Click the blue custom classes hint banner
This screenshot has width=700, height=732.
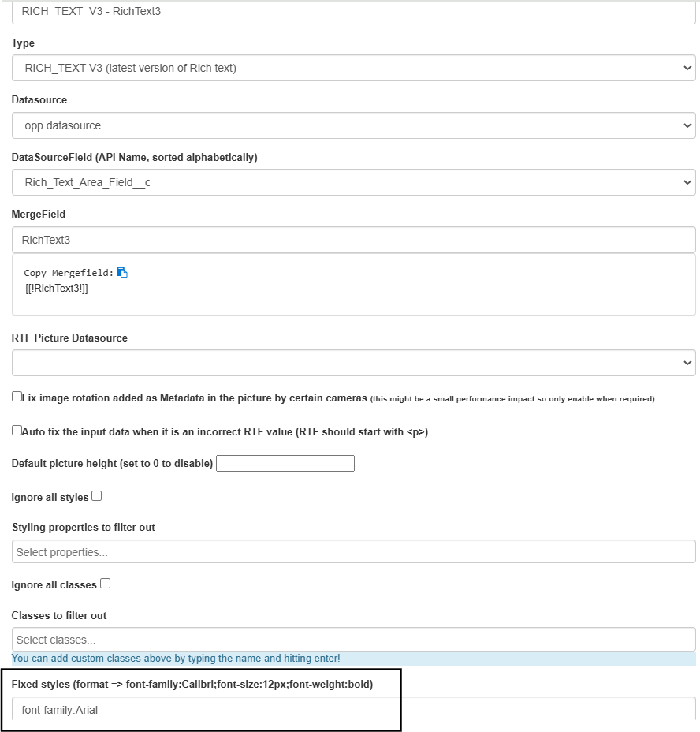click(354, 658)
